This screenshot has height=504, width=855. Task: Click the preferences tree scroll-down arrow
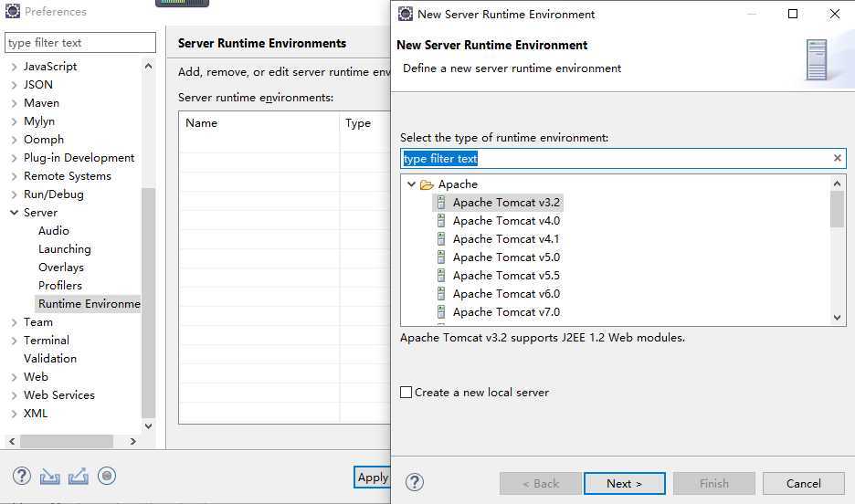(148, 426)
